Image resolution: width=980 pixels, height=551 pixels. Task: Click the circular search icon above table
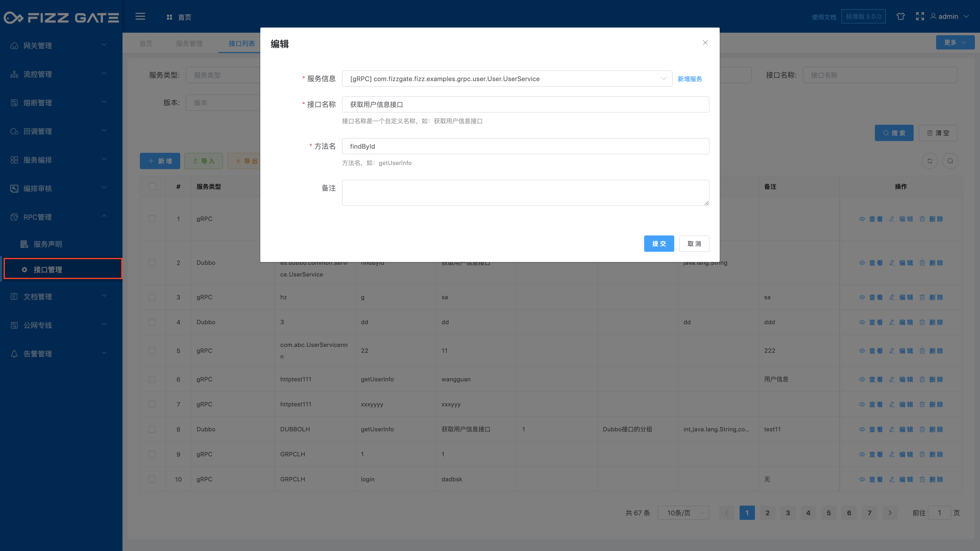tap(950, 161)
